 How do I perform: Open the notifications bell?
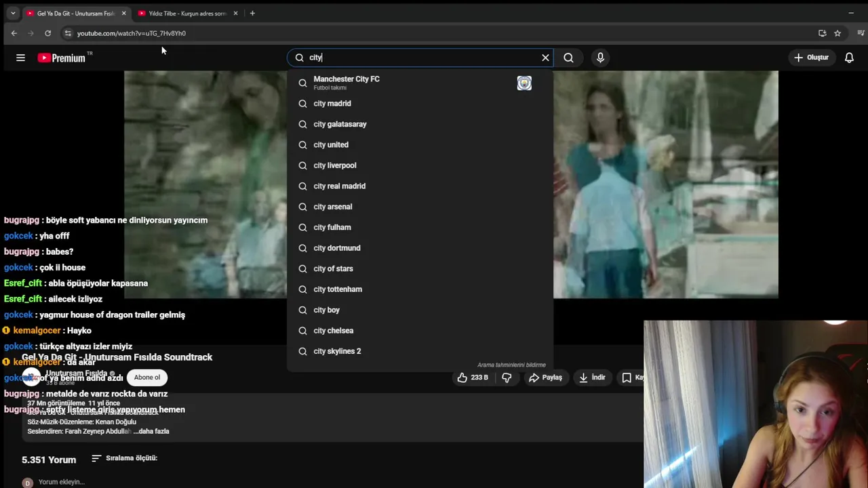pyautogui.click(x=849, y=58)
